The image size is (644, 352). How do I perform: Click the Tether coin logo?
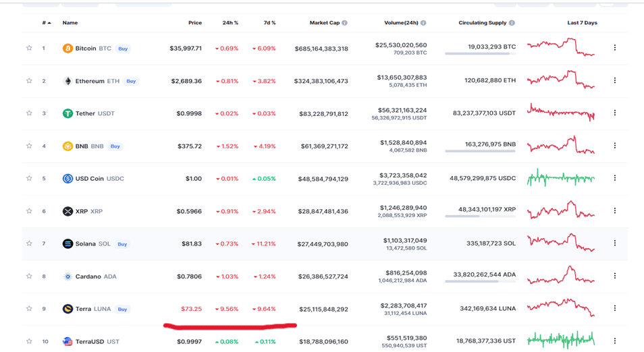click(x=68, y=113)
